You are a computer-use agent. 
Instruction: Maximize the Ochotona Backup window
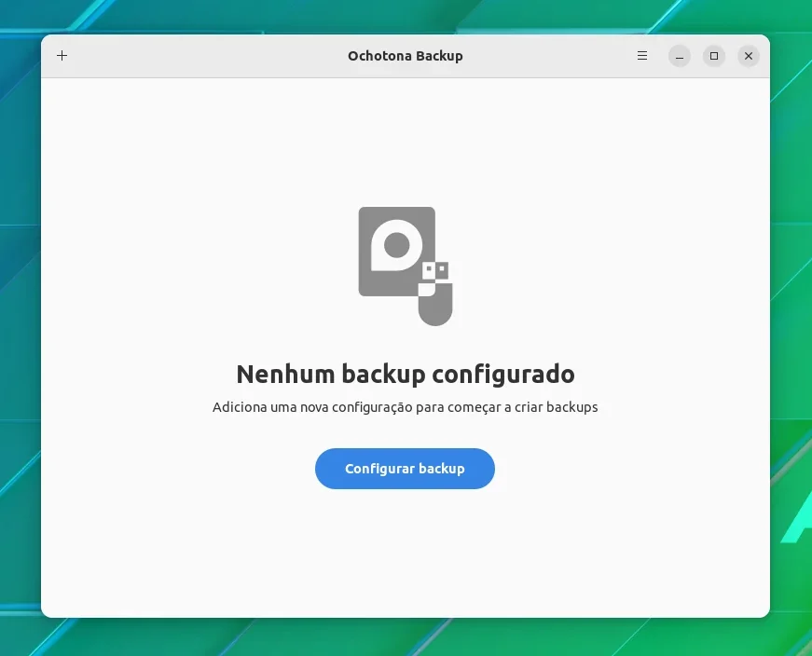point(714,56)
